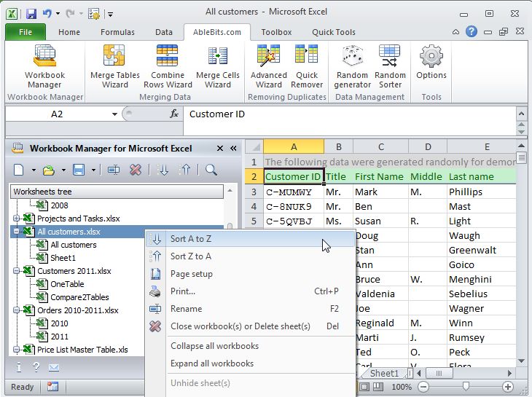
Task: Click the open folder icon in Workbook Manager
Action: [49, 170]
